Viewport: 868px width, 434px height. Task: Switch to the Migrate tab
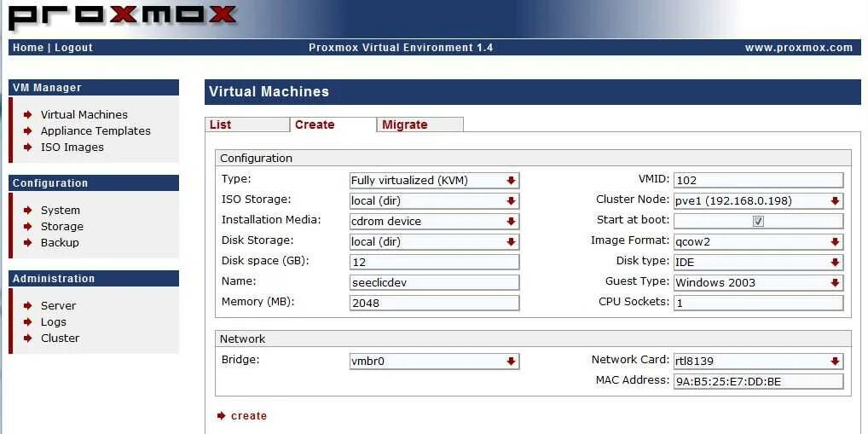coord(420,124)
